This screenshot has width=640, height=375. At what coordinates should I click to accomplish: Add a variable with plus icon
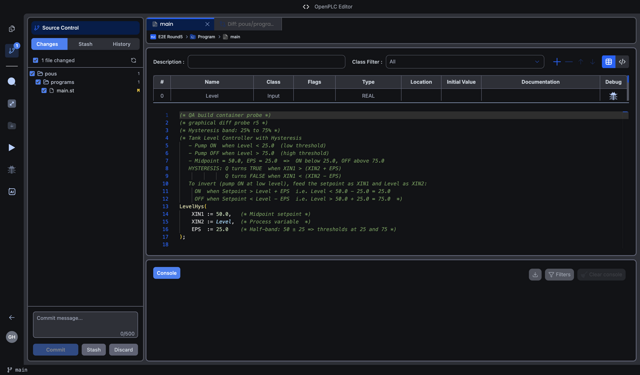[557, 62]
